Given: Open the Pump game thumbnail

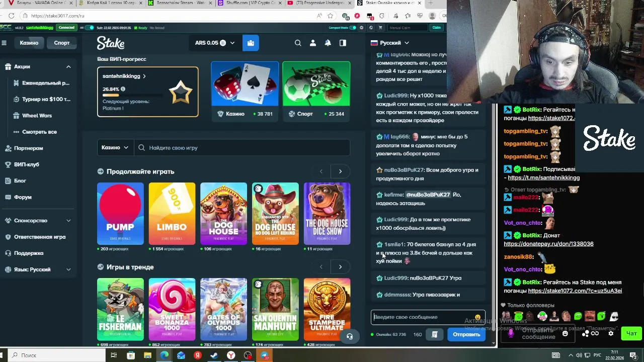Looking at the screenshot, I should [120, 214].
